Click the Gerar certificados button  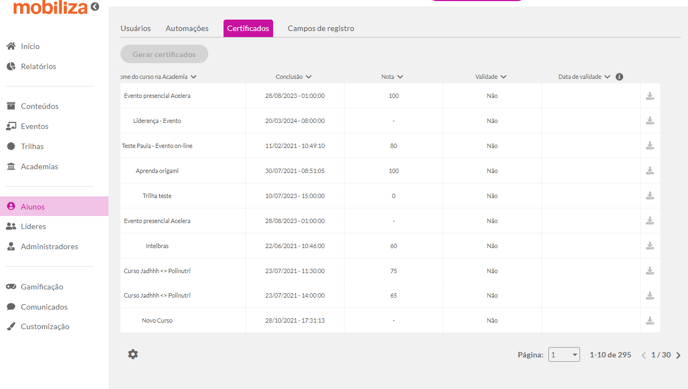point(164,54)
